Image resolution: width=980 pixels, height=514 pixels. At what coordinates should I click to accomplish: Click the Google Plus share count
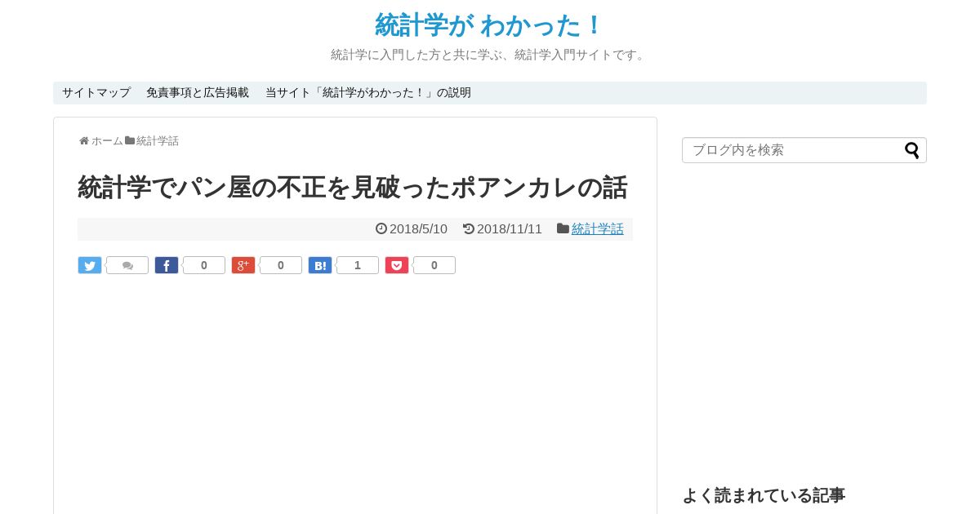281,265
